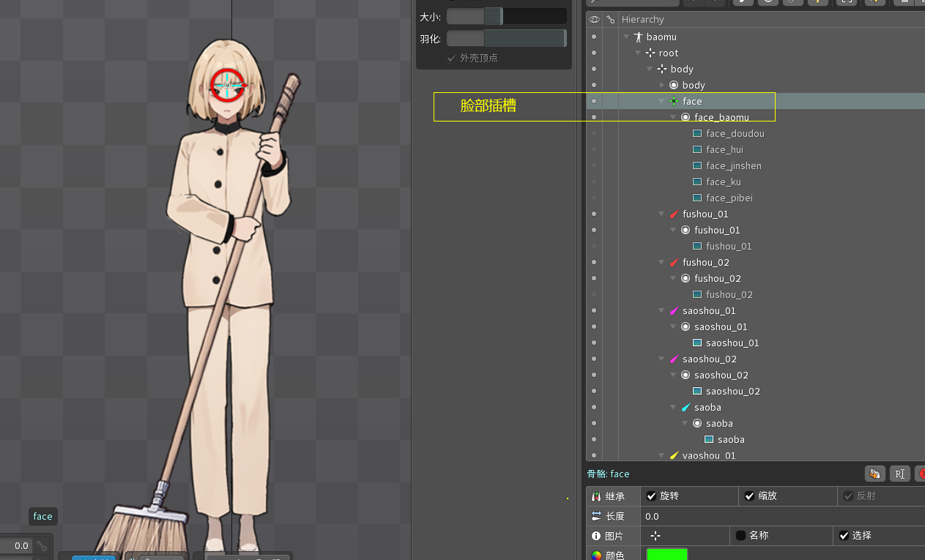Image resolution: width=925 pixels, height=560 pixels.
Task: Uncheck the 缩放 inherit scale checkbox
Action: [750, 496]
